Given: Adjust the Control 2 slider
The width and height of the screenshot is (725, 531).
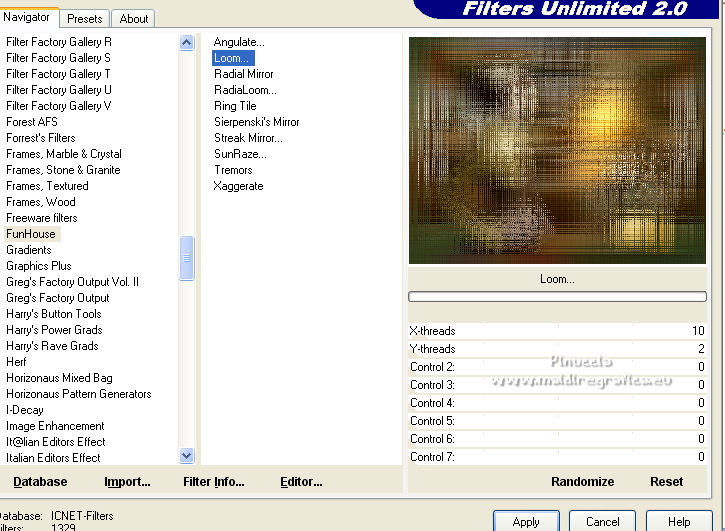Looking at the screenshot, I should (557, 367).
